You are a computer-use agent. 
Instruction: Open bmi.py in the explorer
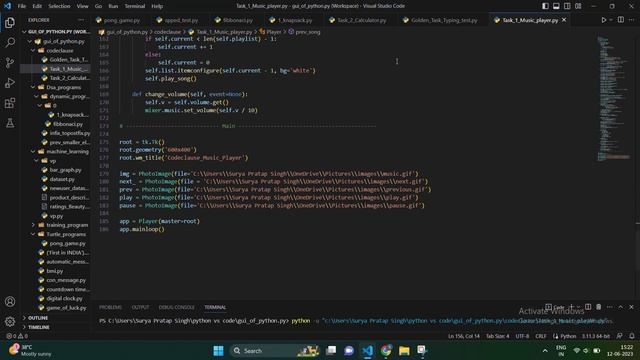coord(55,271)
